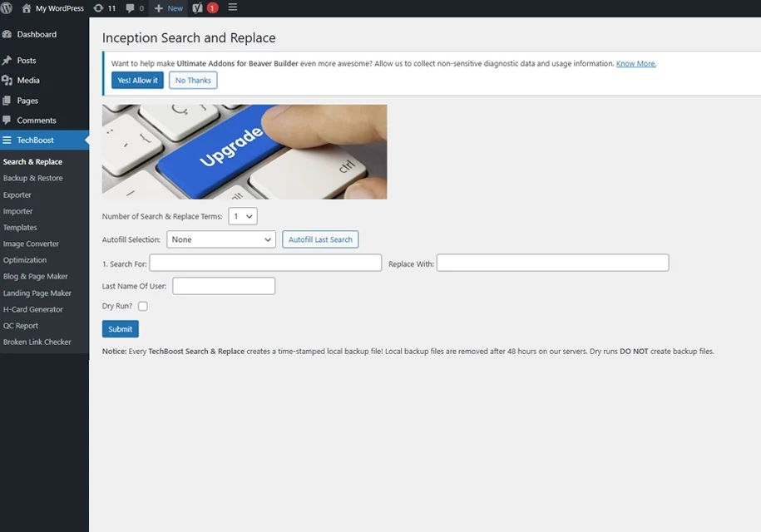The width and height of the screenshot is (761, 532).
Task: Click Autofill Last Search button
Action: coord(320,239)
